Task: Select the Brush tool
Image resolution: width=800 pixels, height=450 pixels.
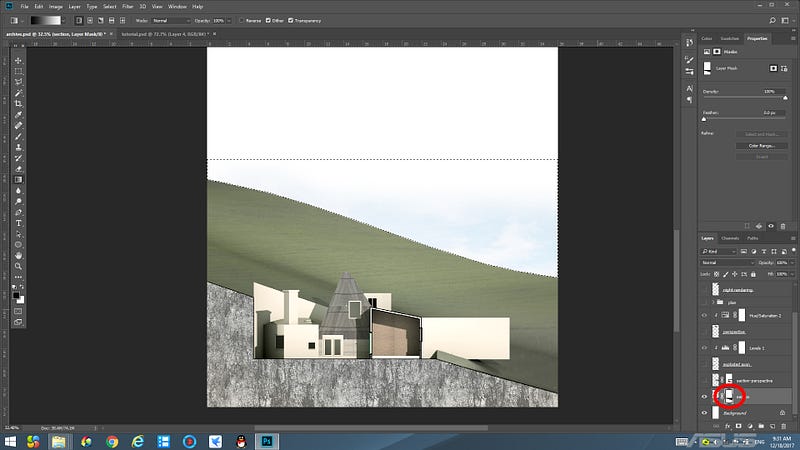Action: pyautogui.click(x=18, y=136)
